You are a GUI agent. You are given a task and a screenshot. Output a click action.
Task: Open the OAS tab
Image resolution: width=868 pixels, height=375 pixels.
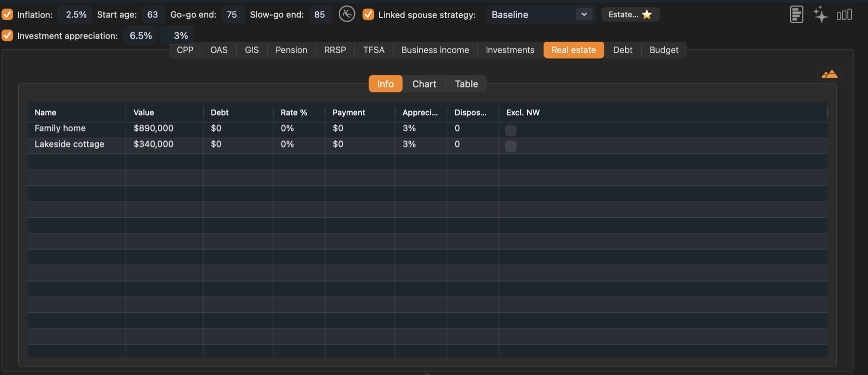point(219,50)
